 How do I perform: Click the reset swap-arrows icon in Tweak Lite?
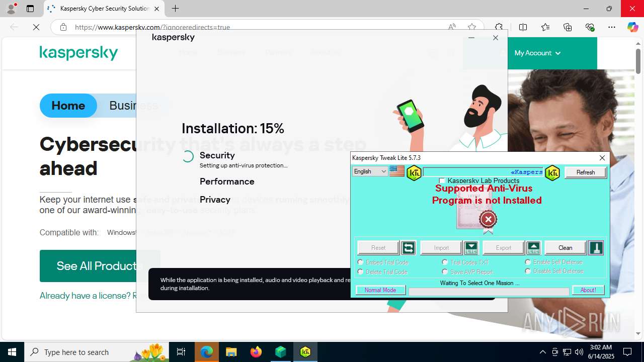[409, 248]
